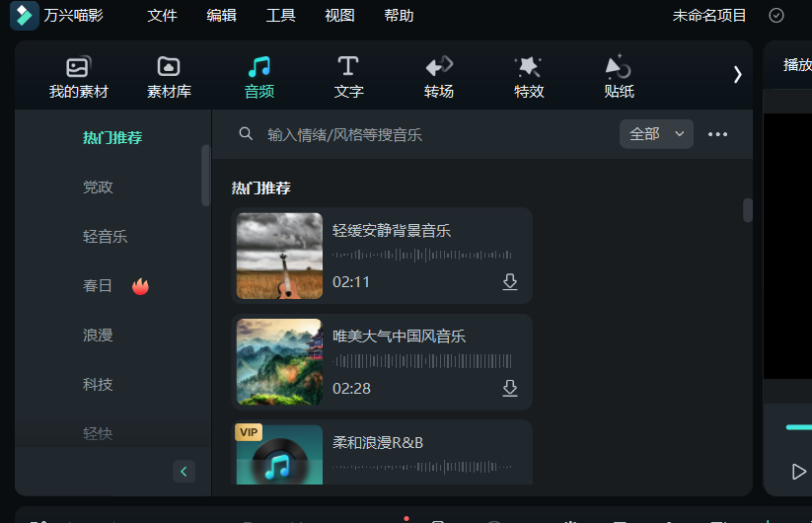Select the 科技 category

pyautogui.click(x=98, y=385)
